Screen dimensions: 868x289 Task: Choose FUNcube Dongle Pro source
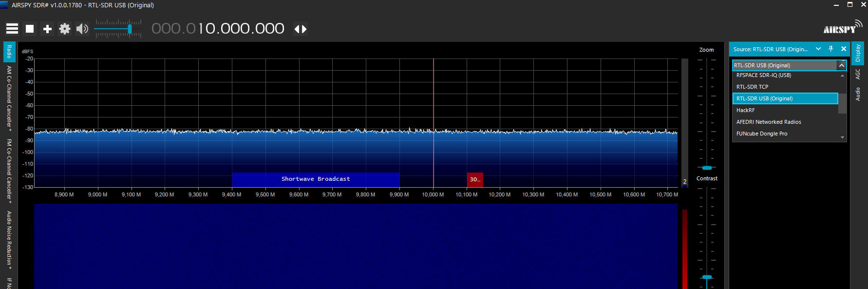coord(785,134)
